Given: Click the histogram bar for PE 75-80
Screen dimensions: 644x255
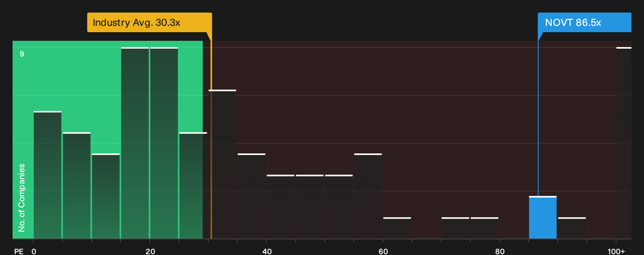Looking at the screenshot, I should pyautogui.click(x=485, y=228).
